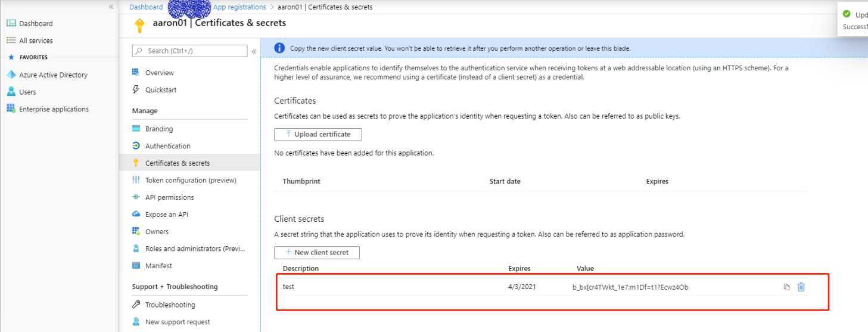Click the Manifest icon
The height and width of the screenshot is (332, 868).
[x=136, y=265]
